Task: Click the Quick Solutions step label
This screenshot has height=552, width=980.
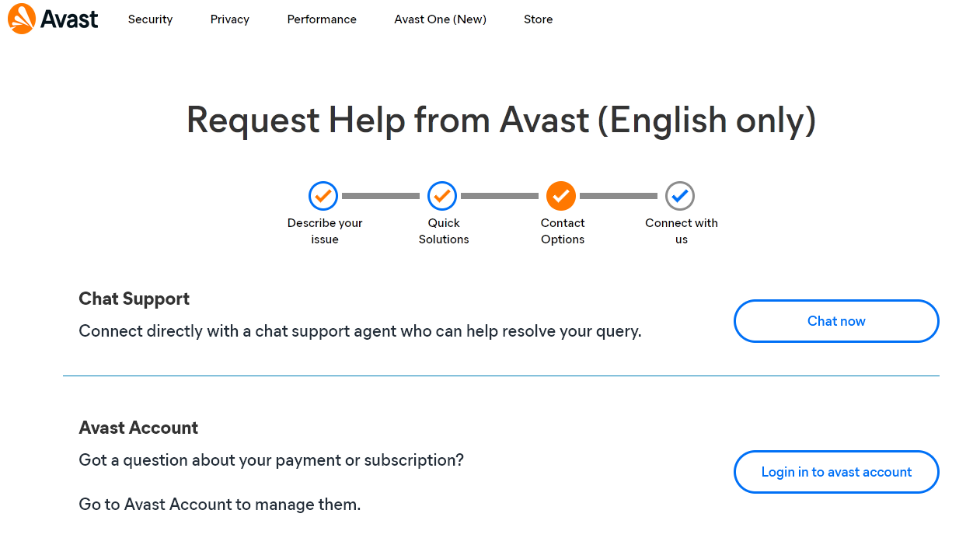Action: 444,231
